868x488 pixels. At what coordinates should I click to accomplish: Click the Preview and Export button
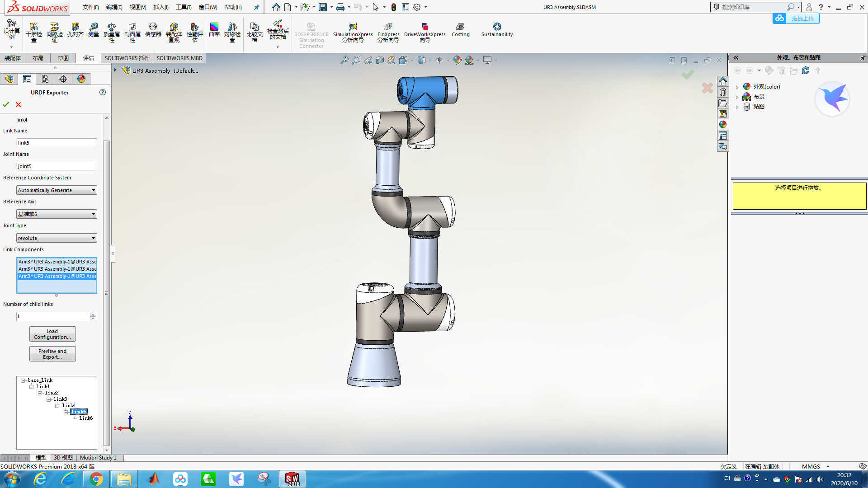(x=52, y=354)
